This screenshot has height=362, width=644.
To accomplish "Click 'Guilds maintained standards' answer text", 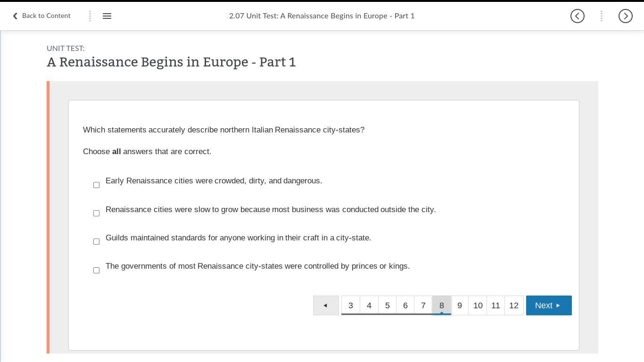I will point(239,238).
